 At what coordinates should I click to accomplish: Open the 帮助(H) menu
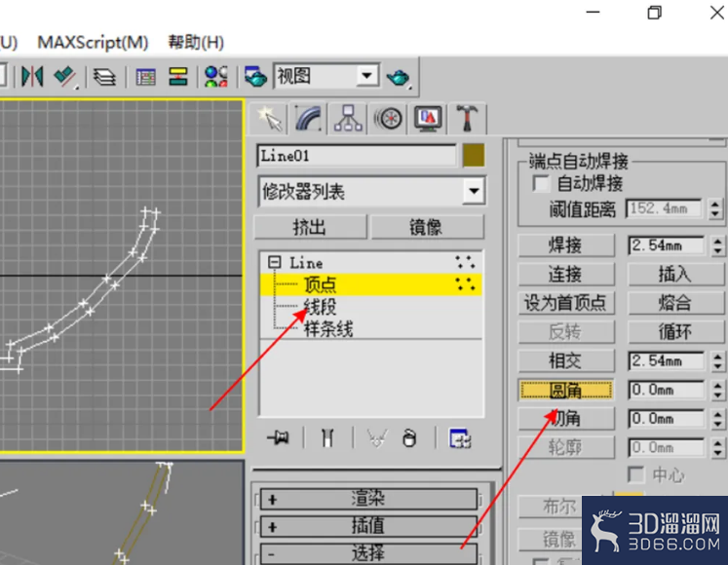(x=196, y=43)
